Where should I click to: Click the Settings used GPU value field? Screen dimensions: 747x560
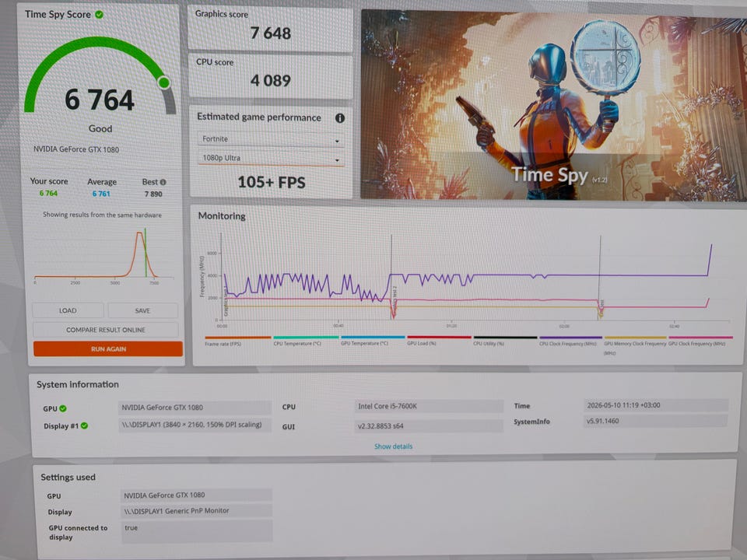click(196, 495)
